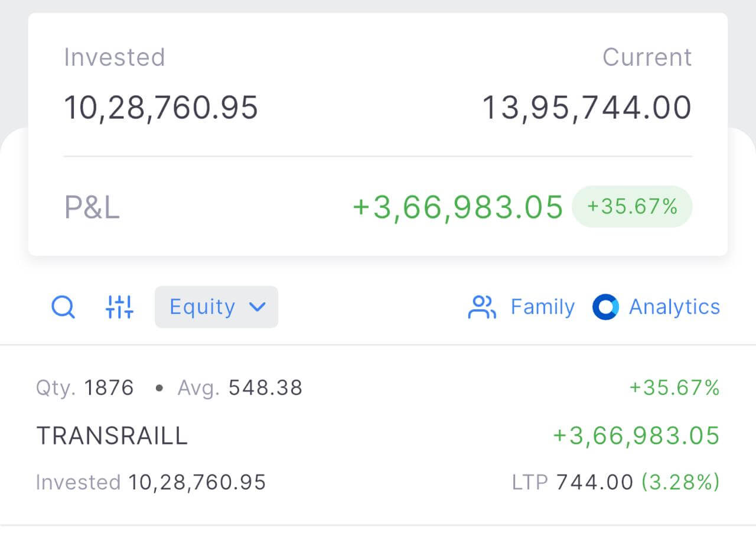Click the Analytics donut chart icon

[x=605, y=307]
